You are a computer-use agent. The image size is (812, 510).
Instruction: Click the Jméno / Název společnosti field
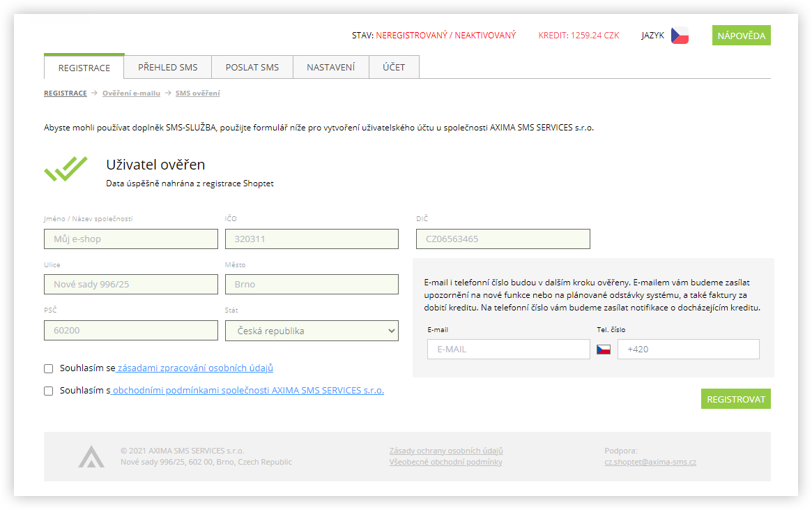tap(131, 239)
